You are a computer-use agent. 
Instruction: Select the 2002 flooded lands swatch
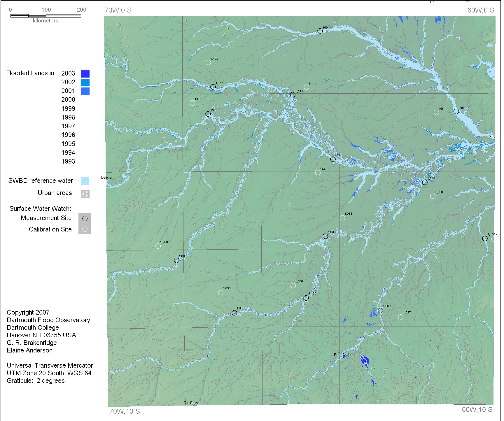[x=85, y=83]
